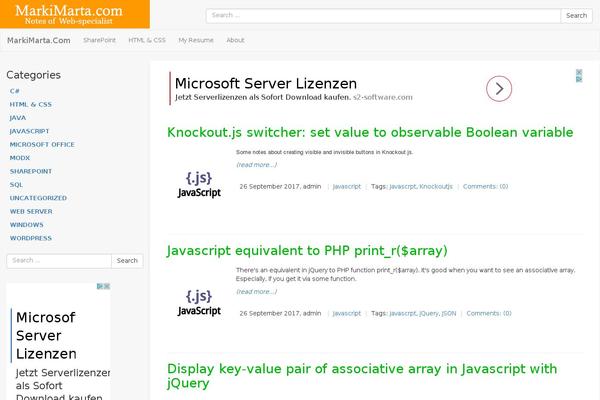
Task: Open AdChoices info icon on top banner ad
Action: coord(579,79)
